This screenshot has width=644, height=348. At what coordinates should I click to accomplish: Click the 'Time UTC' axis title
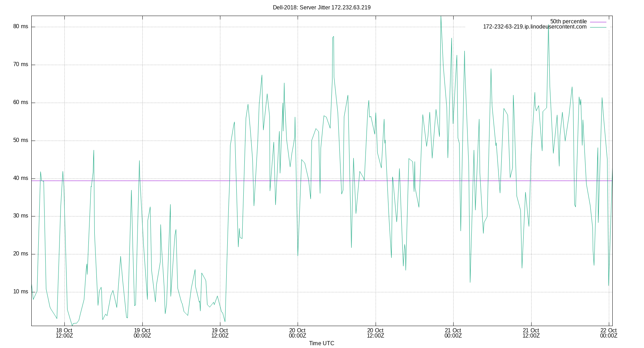pos(322,343)
